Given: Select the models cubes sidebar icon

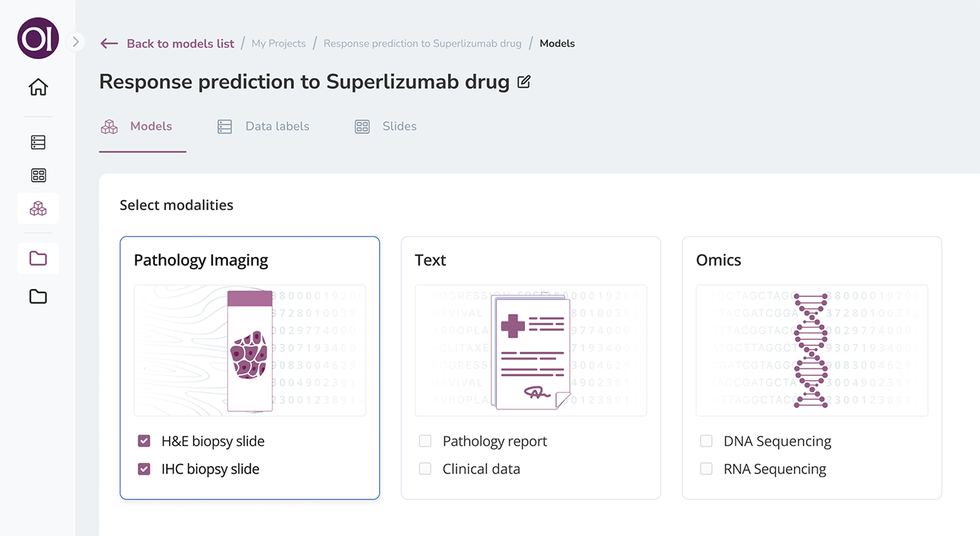Looking at the screenshot, I should point(38,209).
